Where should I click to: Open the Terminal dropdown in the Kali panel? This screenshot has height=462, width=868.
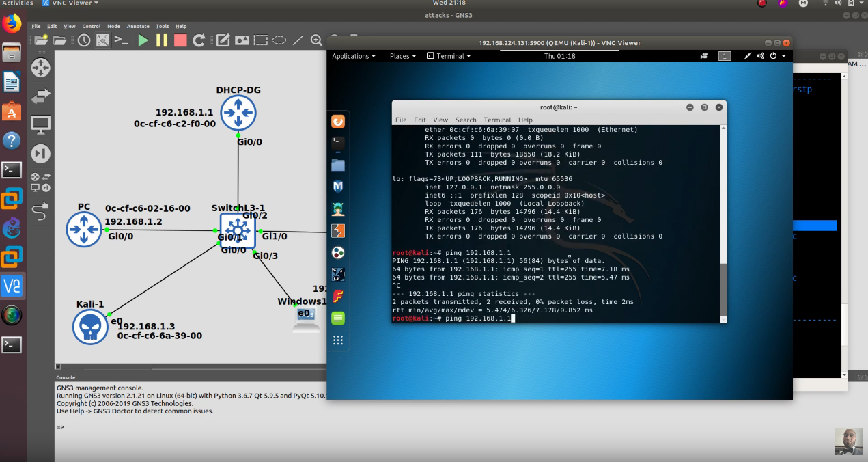pos(448,56)
